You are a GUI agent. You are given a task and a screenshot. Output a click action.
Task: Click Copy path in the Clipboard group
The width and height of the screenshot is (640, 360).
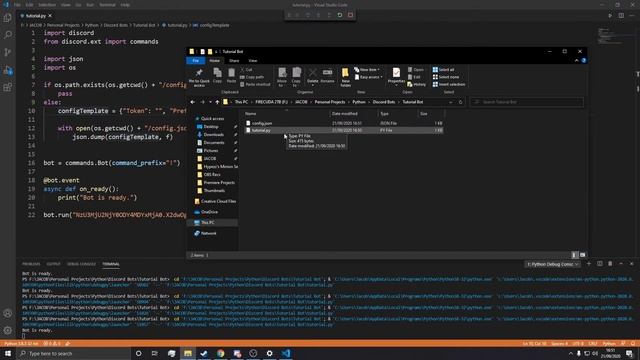[252, 77]
